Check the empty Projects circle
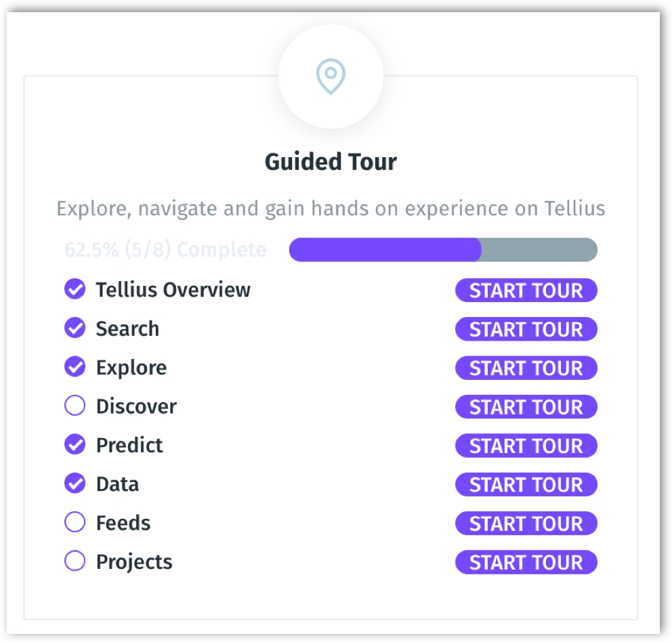The image size is (672, 642). click(x=75, y=561)
